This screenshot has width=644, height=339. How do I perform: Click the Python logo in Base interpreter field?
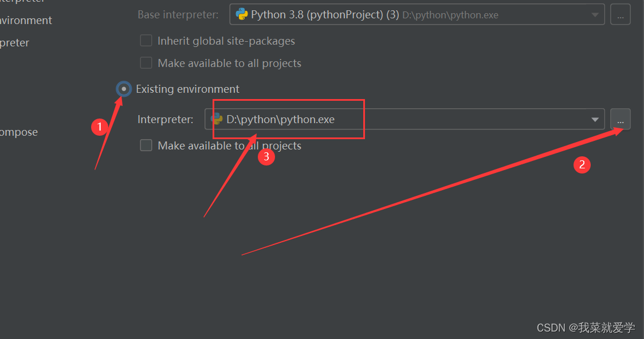coord(242,14)
